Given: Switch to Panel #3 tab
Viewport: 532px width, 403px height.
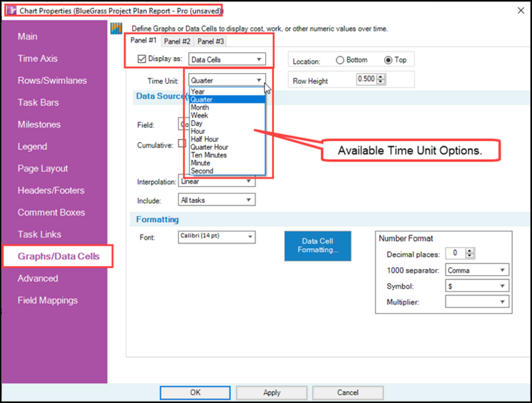Looking at the screenshot, I should click(211, 42).
